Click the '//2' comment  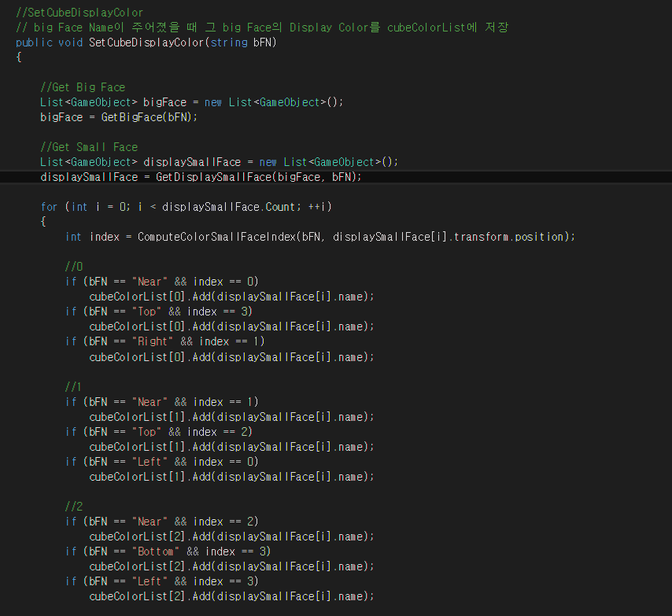point(74,507)
